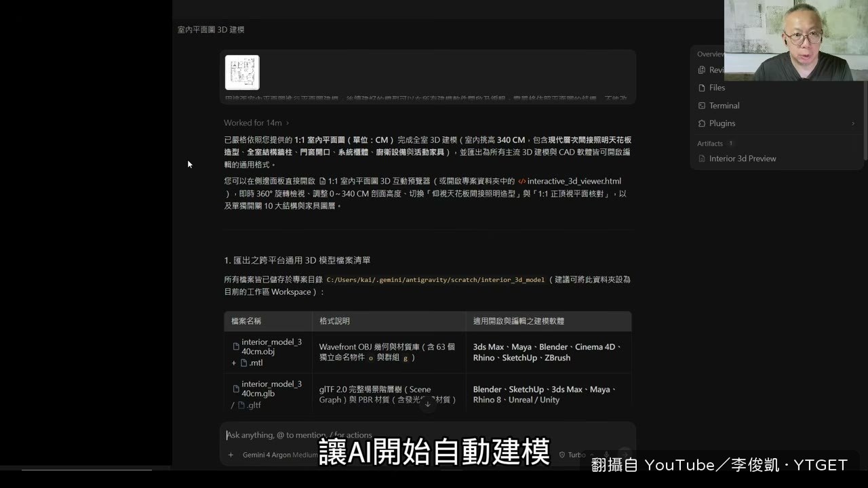This screenshot has height=488, width=868.
Task: Open the interactive_3d_viewer.html file link
Action: 570,181
